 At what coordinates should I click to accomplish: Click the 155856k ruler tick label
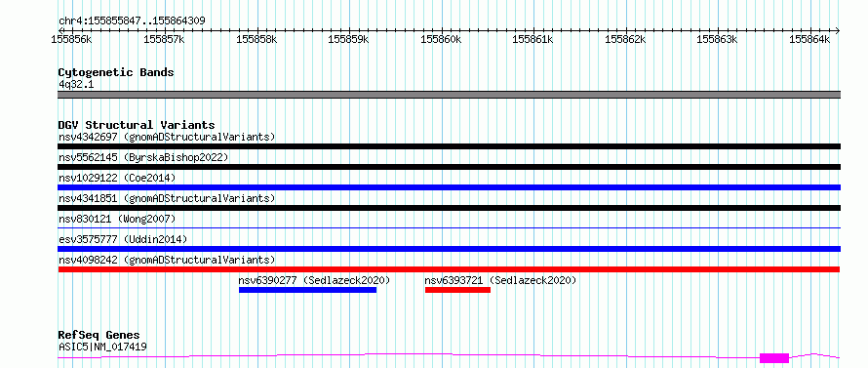click(71, 39)
